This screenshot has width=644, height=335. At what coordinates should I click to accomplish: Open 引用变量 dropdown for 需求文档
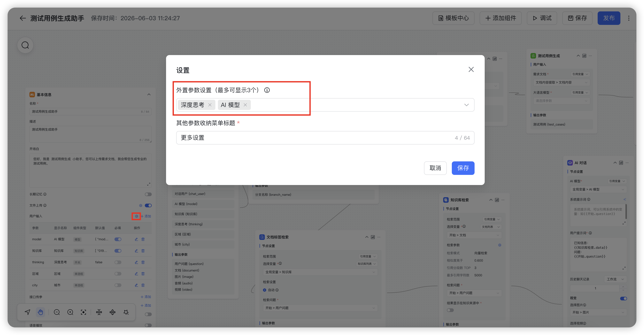[581, 74]
